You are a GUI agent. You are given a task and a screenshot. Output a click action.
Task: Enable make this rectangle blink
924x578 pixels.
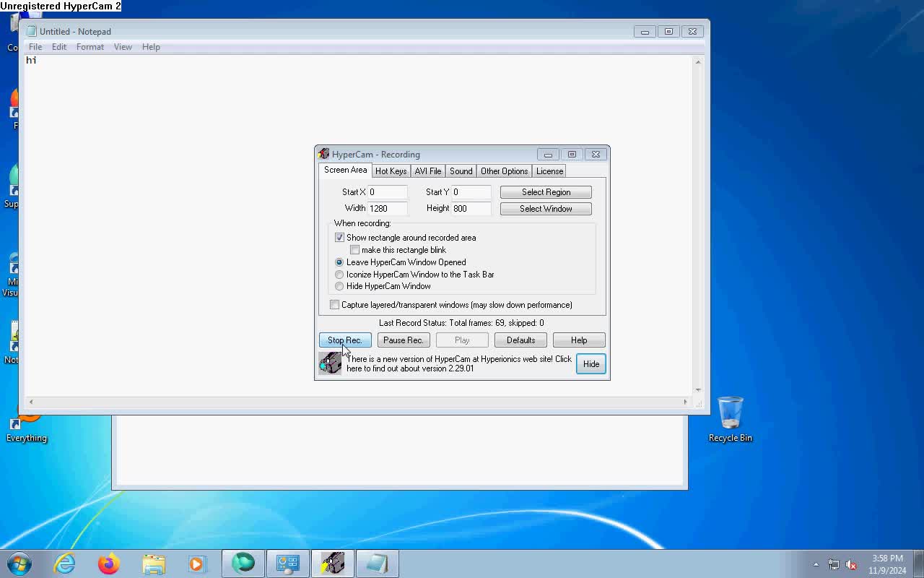pos(354,250)
